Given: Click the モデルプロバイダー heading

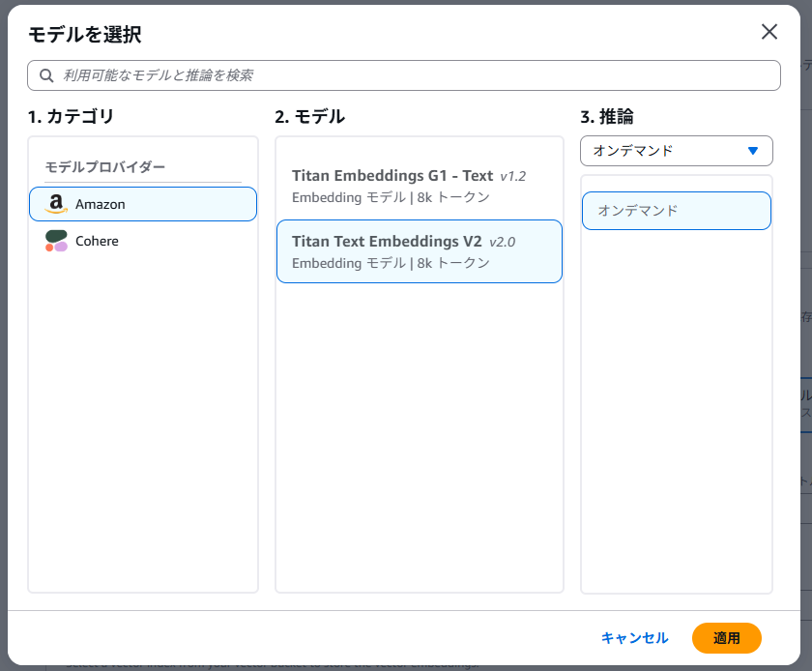Looking at the screenshot, I should 105,167.
